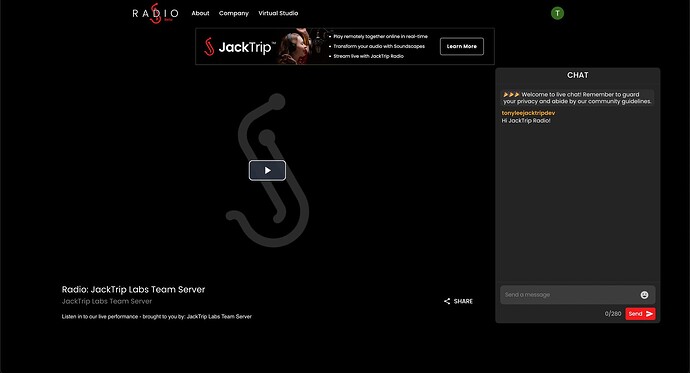Click the Learn More banner button
The width and height of the screenshot is (690, 373).
[x=462, y=46]
